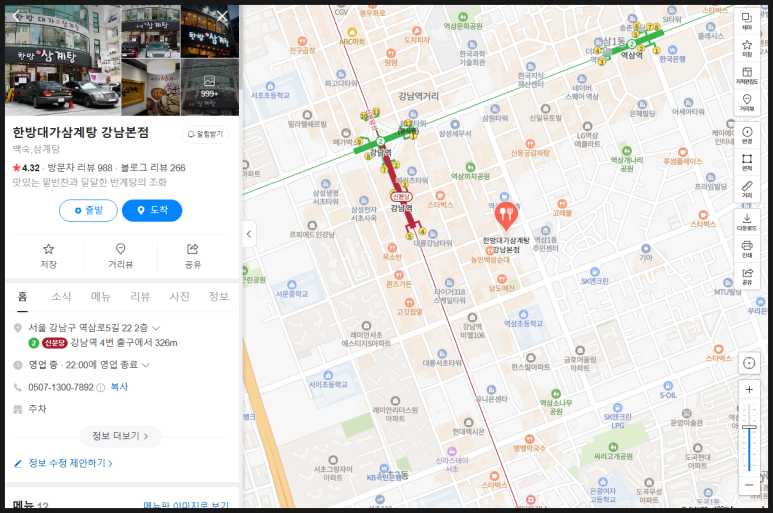
Task: Click 공유 in the map's right toolbar
Action: [747, 276]
